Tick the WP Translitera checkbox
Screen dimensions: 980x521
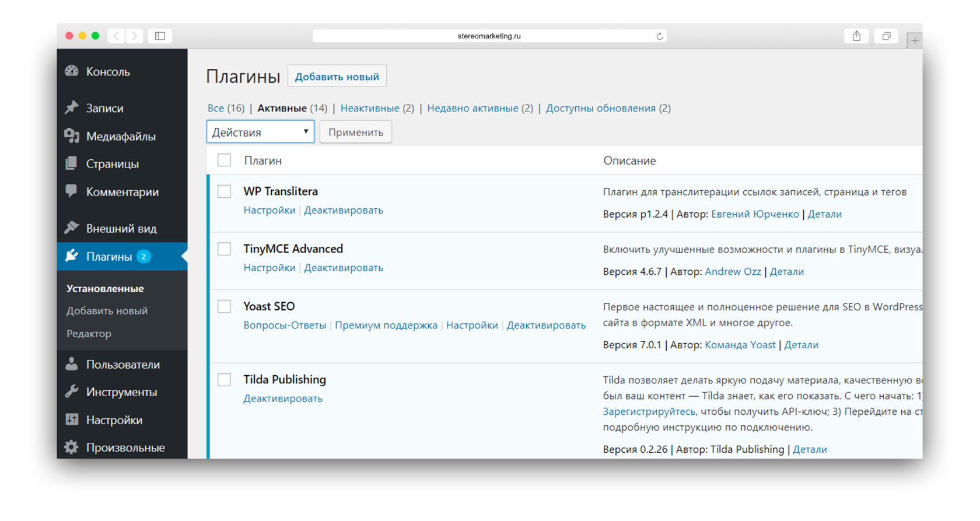point(224,191)
